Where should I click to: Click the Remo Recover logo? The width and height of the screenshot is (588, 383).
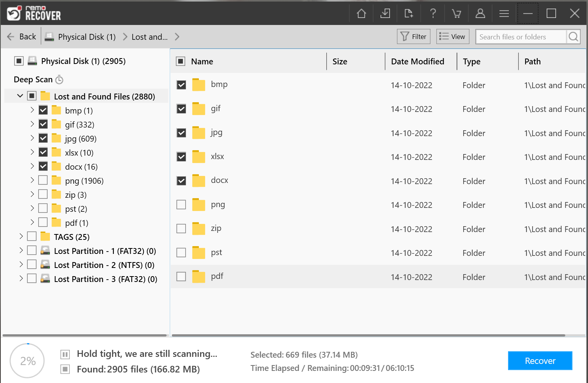(x=34, y=13)
